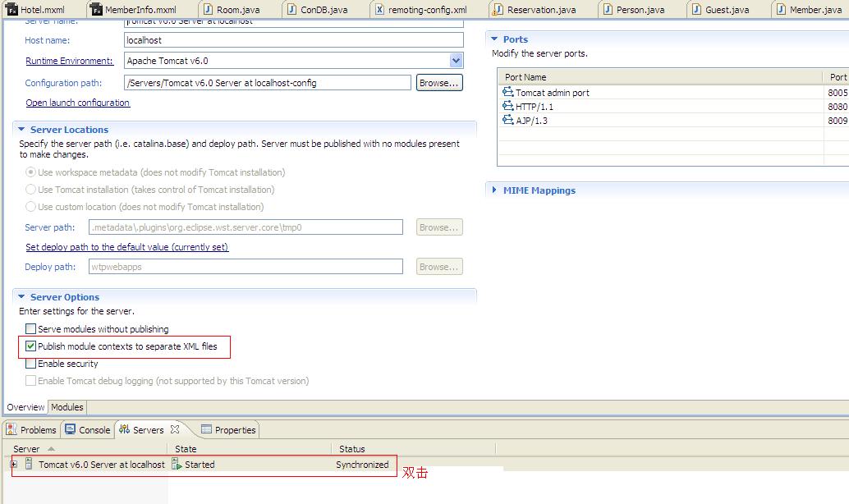Click the Guest.java file icon
The image size is (849, 504).
click(697, 9)
